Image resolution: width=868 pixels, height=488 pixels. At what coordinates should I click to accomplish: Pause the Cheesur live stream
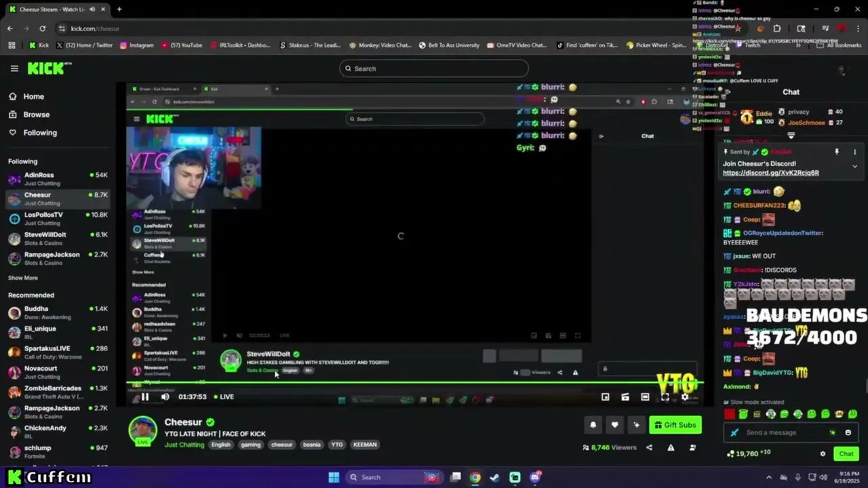pos(145,397)
